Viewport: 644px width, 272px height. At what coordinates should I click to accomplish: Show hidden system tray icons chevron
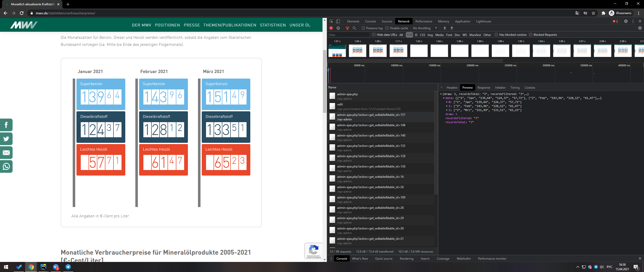pos(578,267)
